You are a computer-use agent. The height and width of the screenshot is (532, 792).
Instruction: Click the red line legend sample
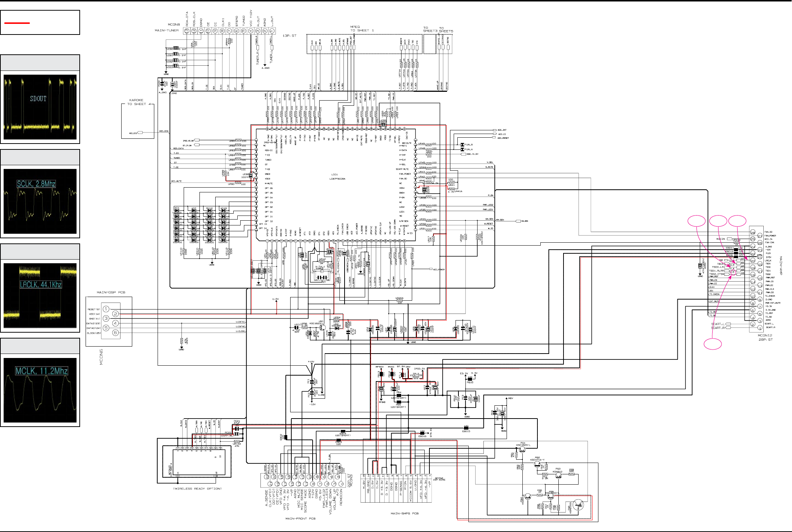click(17, 23)
